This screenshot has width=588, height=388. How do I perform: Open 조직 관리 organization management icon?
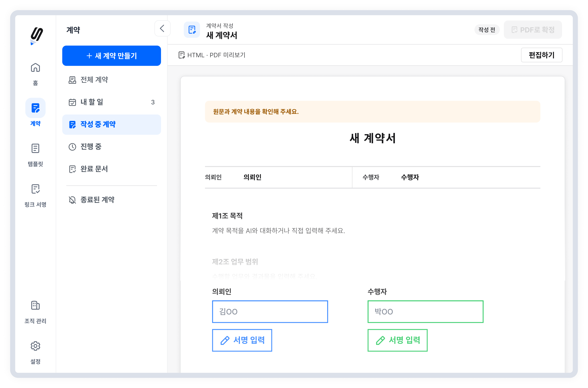point(35,305)
